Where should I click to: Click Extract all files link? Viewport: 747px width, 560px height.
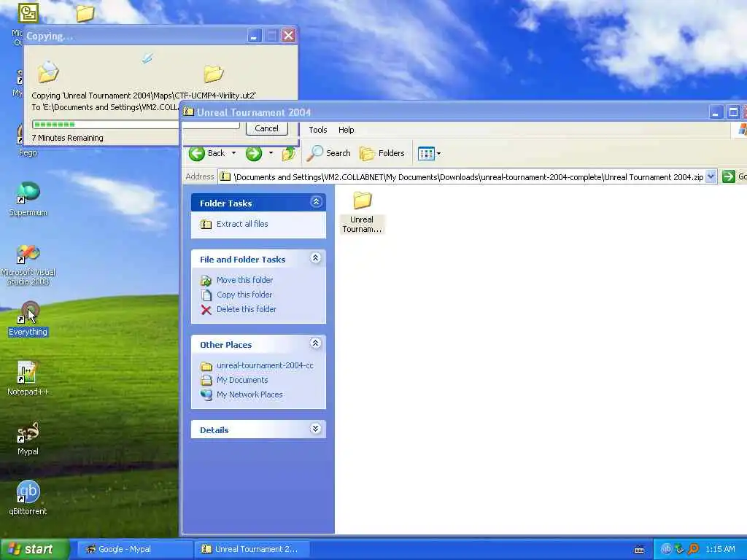click(x=242, y=224)
